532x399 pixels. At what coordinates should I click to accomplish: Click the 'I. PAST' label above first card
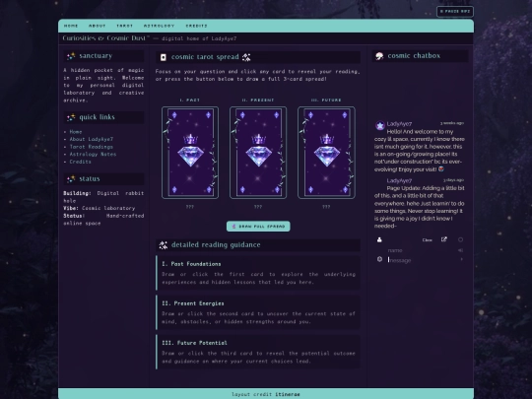click(190, 100)
